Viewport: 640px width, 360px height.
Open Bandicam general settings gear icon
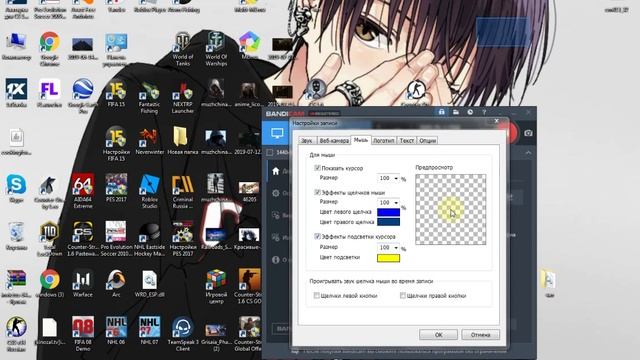(x=276, y=193)
